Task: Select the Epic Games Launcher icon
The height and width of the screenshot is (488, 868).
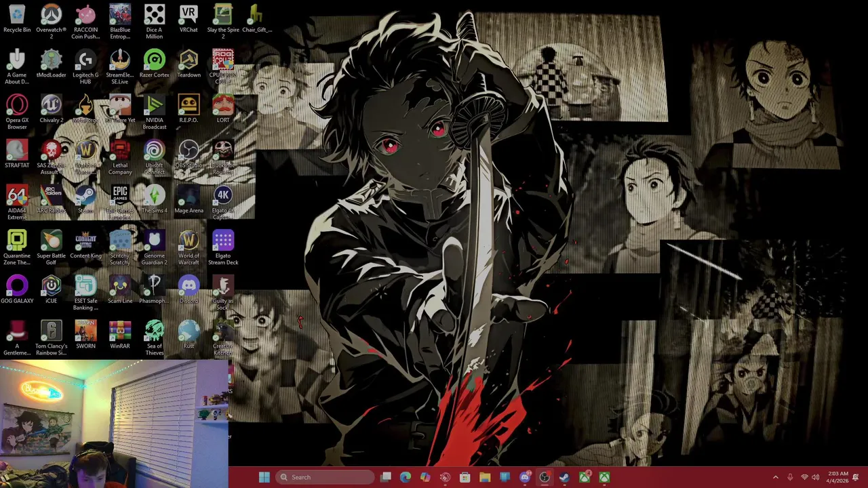Action: 120,203
